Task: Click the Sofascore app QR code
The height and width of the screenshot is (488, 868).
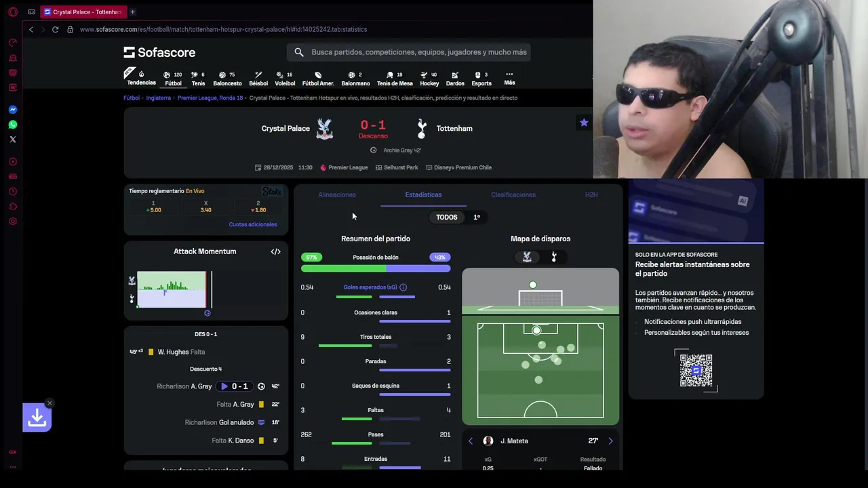Action: pos(696,371)
